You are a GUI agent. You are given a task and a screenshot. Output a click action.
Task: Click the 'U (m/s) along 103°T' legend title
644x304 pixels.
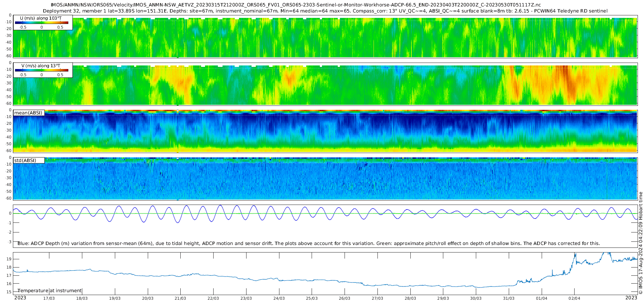(x=41, y=18)
